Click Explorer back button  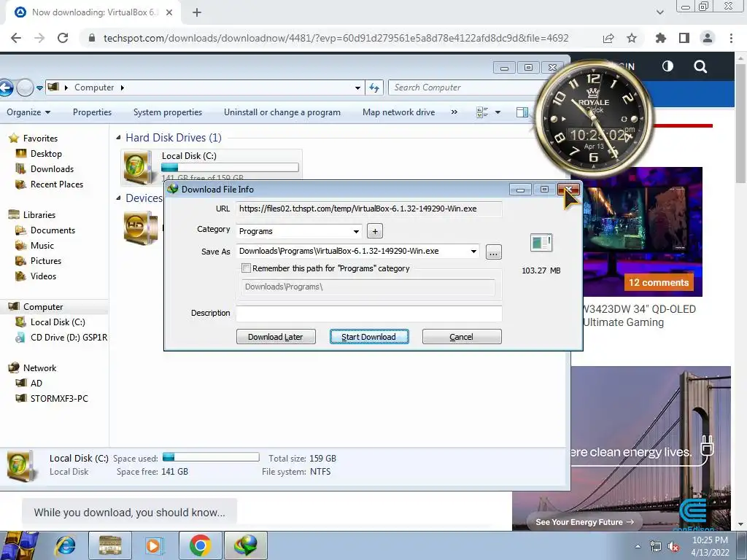5,87
